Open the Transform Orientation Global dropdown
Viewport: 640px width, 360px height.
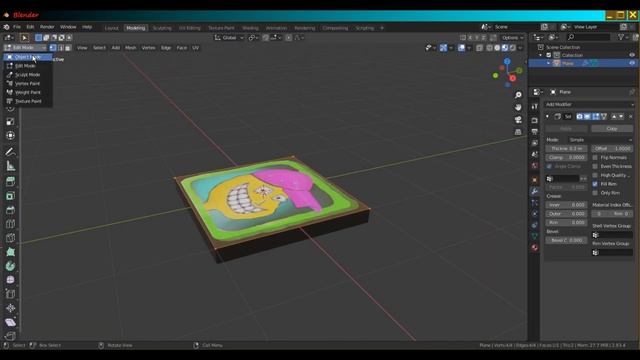[x=229, y=38]
